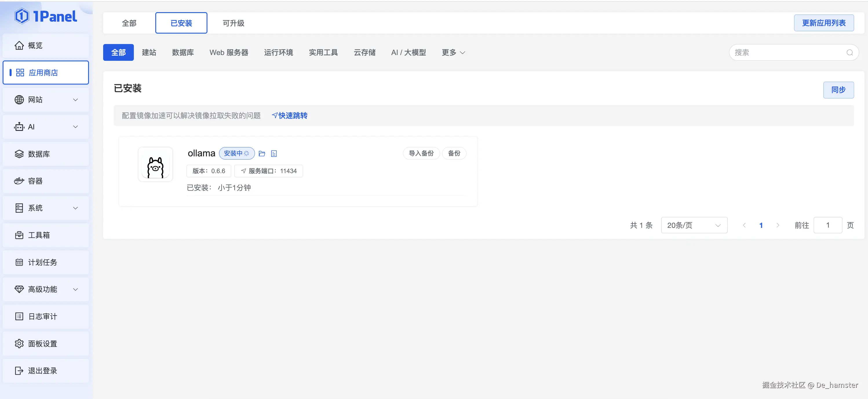Click the ollama llama logo thumbnail
Image resolution: width=868 pixels, height=399 pixels.
coord(155,165)
